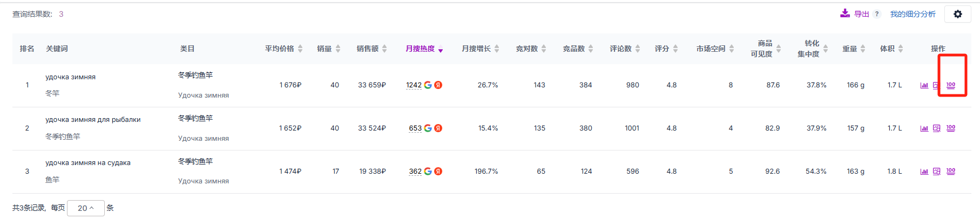Open 我的细分分析 link
The width and height of the screenshot is (980, 219).
[x=913, y=14]
